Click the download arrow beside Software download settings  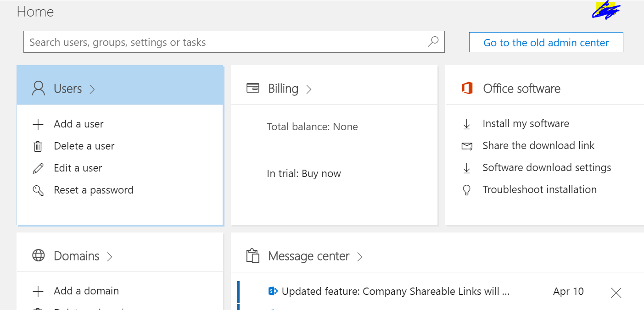pos(467,168)
